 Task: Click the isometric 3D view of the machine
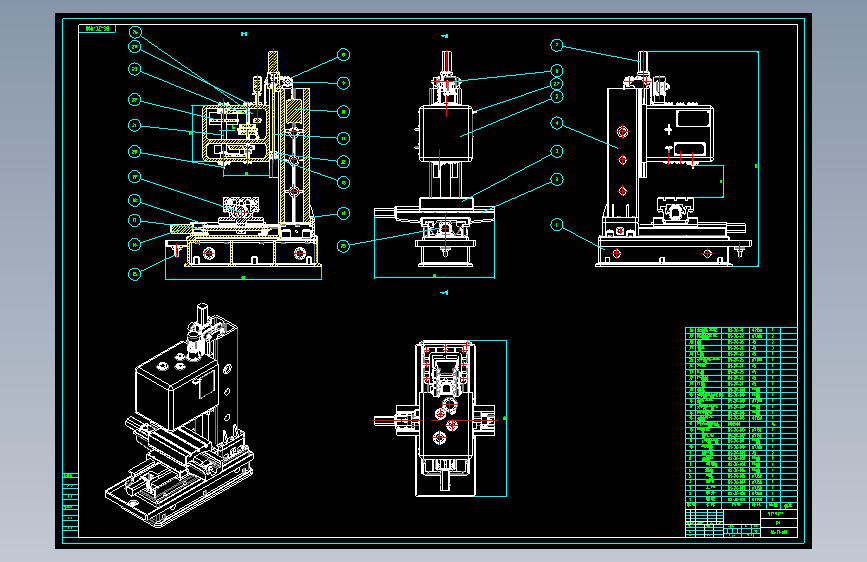tap(180, 415)
